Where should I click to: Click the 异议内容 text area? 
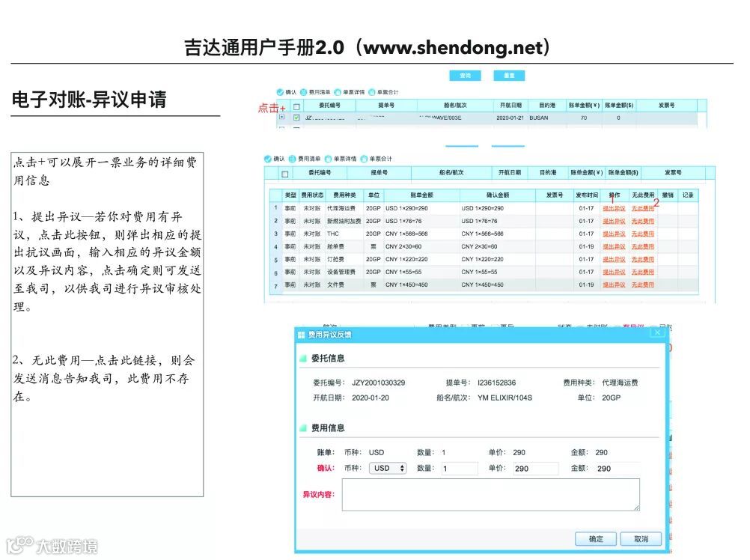(491, 494)
